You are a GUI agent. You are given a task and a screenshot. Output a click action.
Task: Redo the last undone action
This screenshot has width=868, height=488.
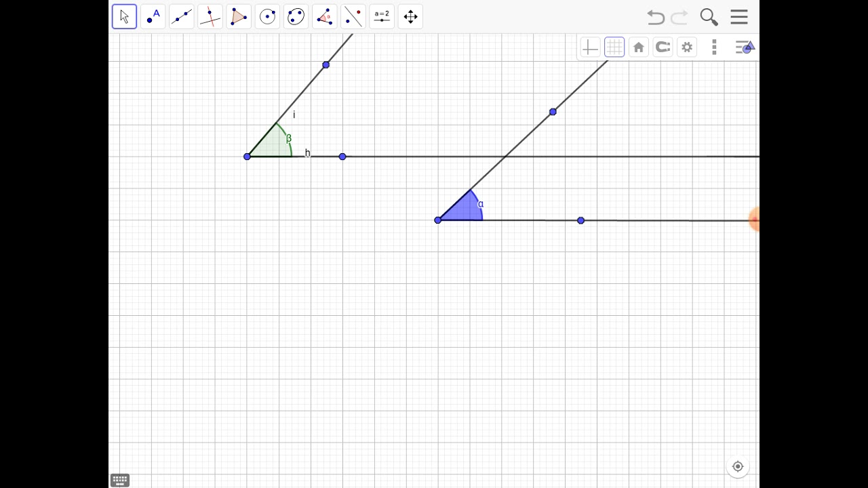click(x=679, y=17)
